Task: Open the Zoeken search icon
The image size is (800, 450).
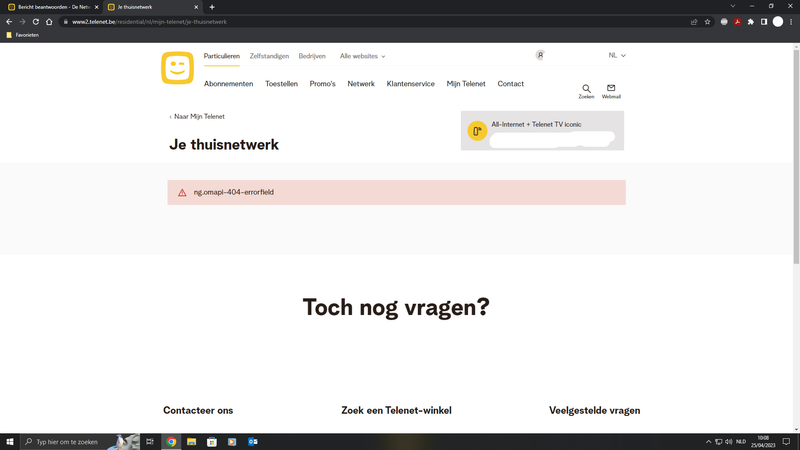Action: click(586, 90)
